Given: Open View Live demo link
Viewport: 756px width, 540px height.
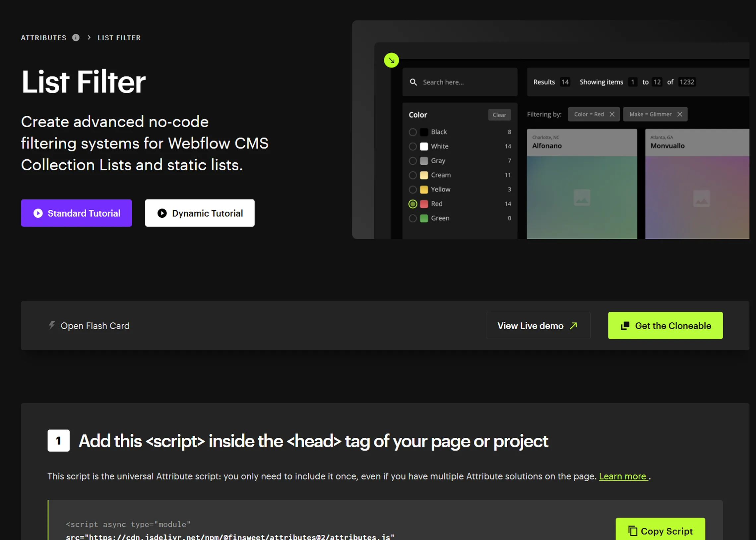Looking at the screenshot, I should (538, 326).
